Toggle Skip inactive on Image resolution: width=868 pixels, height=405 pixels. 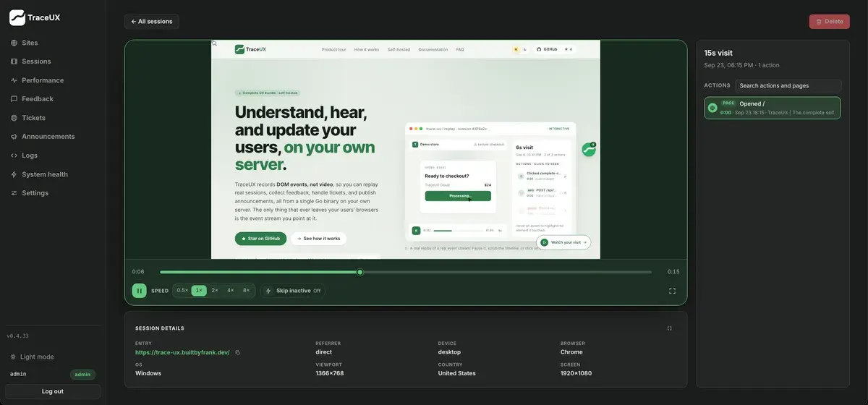[x=293, y=291]
